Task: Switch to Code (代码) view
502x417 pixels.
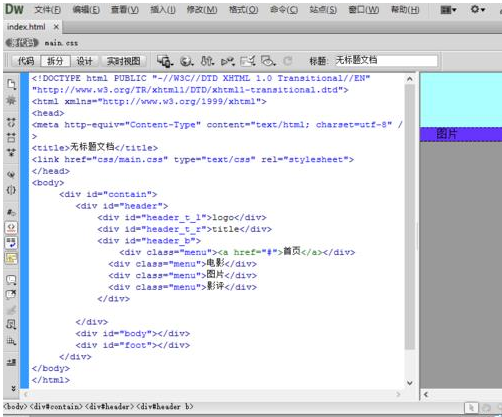Action: [26, 61]
